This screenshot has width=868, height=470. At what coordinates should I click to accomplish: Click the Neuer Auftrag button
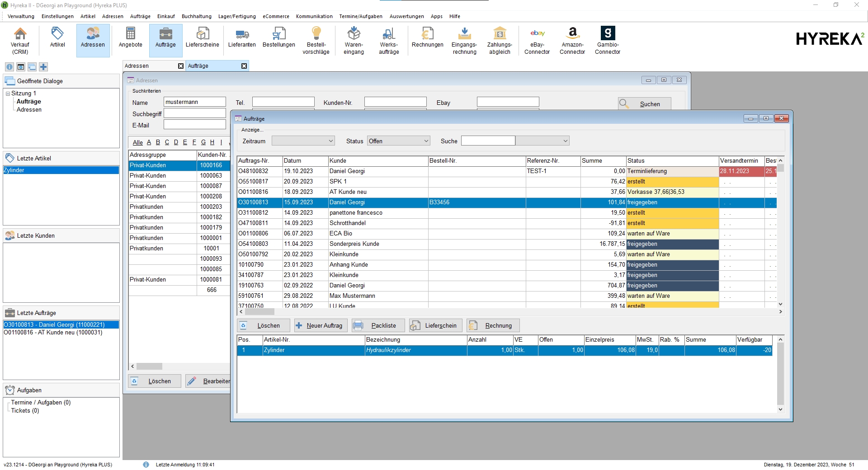coord(320,325)
